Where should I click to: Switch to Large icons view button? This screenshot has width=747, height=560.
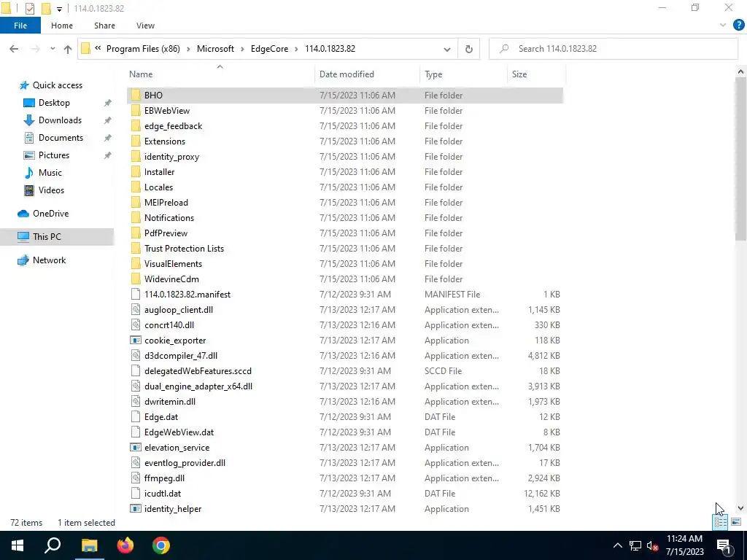(x=736, y=522)
